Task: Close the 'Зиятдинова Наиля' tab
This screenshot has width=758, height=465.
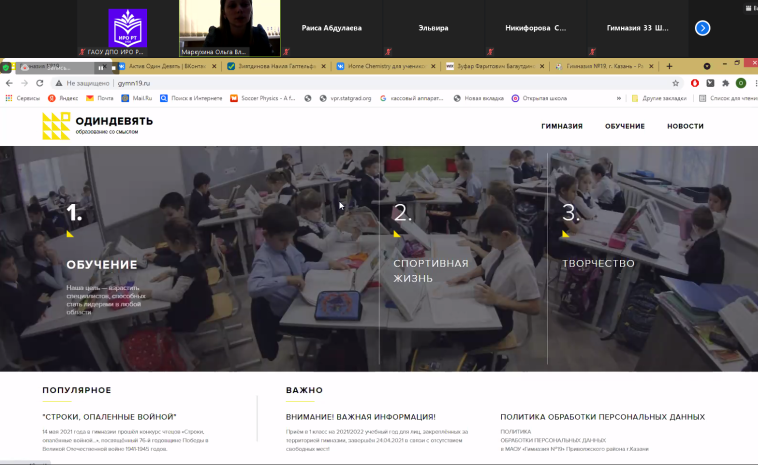Action: (323, 66)
